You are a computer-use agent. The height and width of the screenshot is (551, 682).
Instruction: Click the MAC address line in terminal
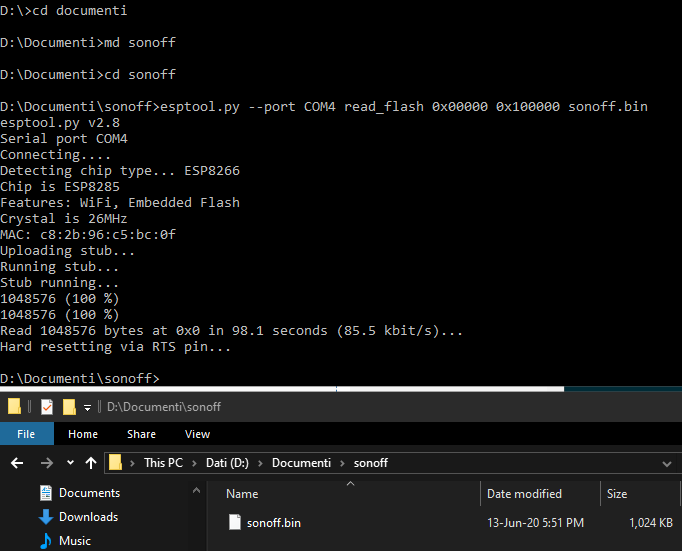(88, 234)
